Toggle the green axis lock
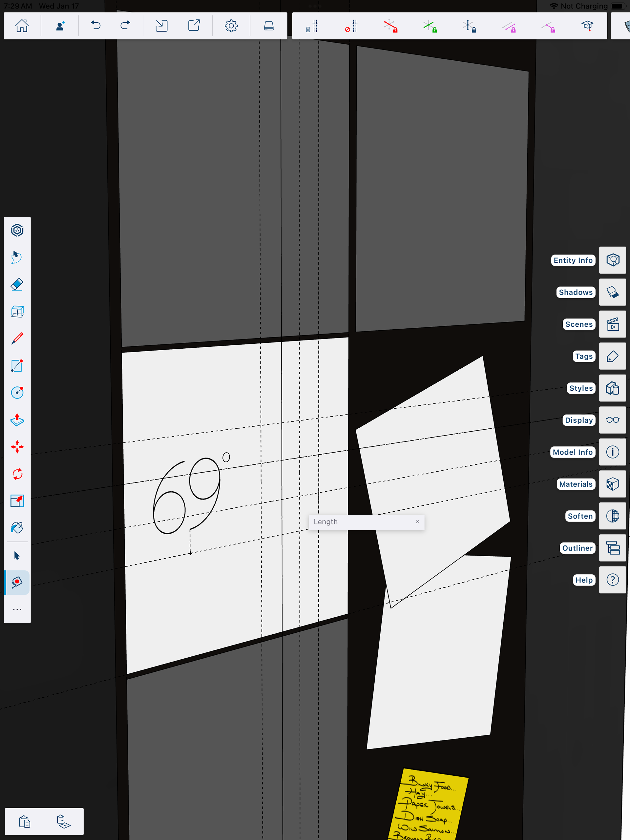The height and width of the screenshot is (840, 630). (x=430, y=26)
